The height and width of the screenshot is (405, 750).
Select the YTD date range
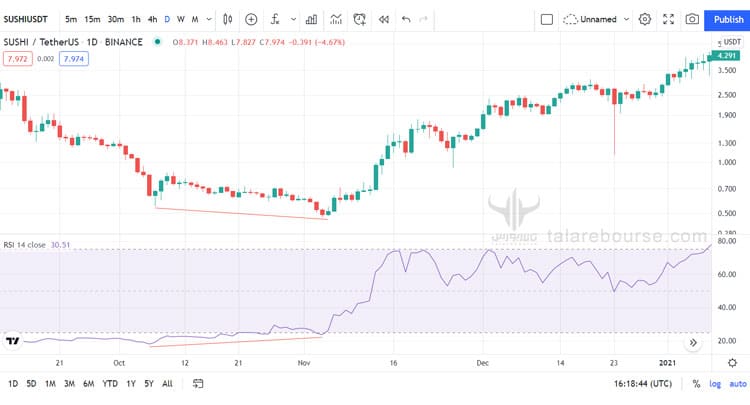point(110,383)
